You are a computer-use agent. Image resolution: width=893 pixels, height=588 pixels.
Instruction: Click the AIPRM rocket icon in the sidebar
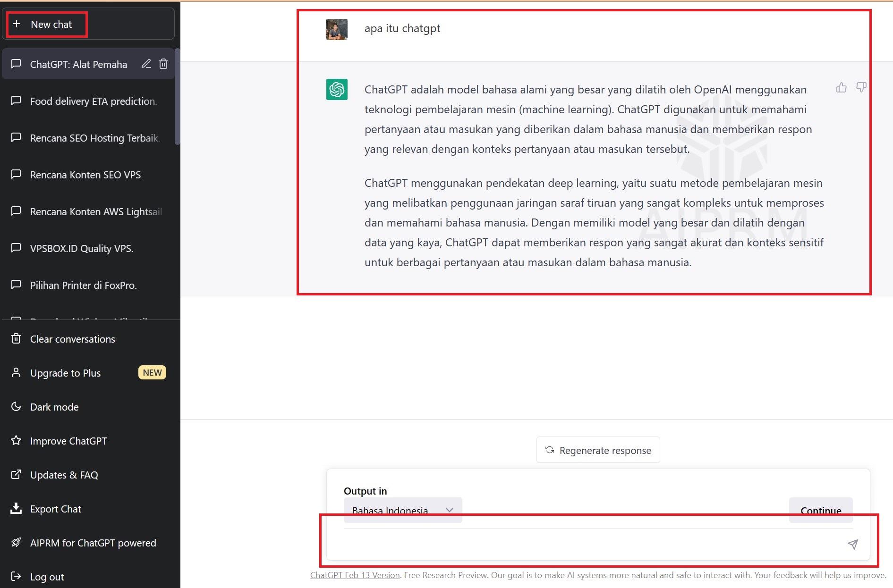16,542
